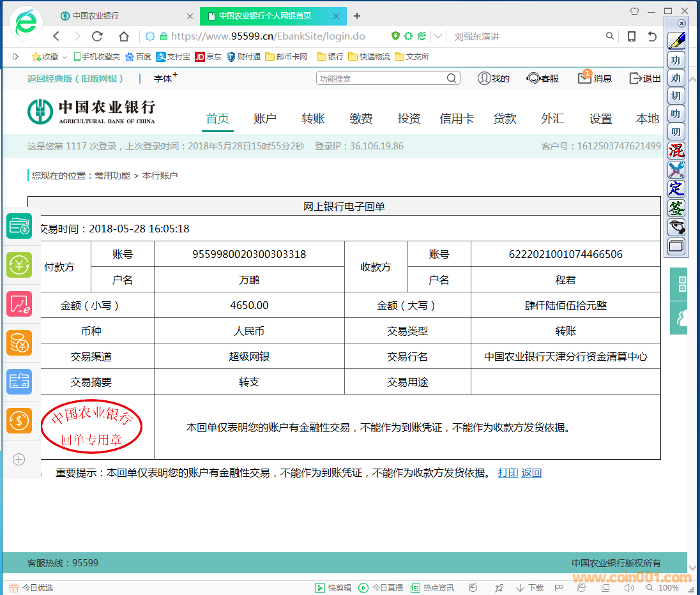Image resolution: width=700 pixels, height=595 pixels.
Task: Click the 返回 return link
Action: [x=531, y=473]
